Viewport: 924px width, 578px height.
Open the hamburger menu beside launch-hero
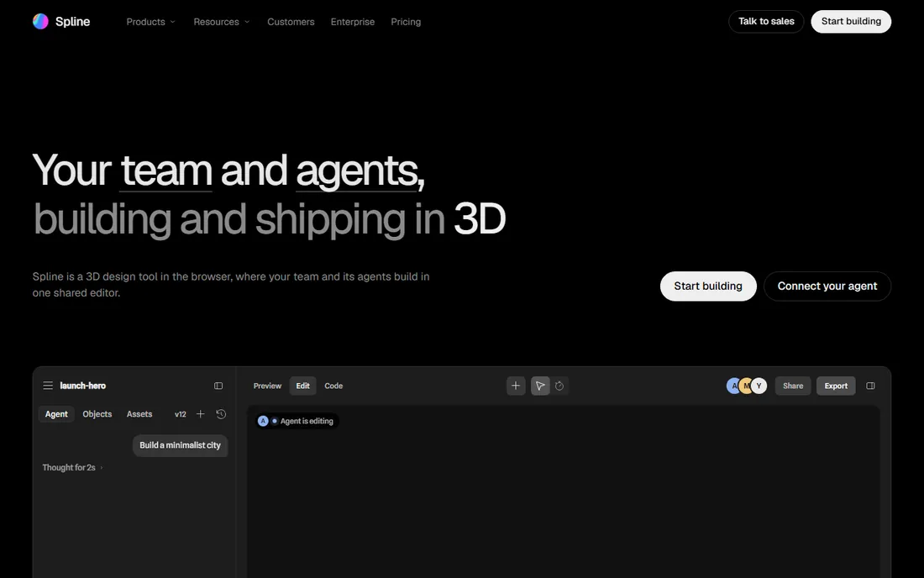48,386
